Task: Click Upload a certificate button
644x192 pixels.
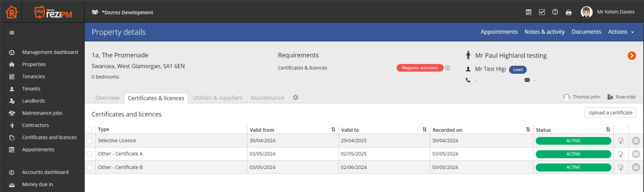Action: pos(610,113)
